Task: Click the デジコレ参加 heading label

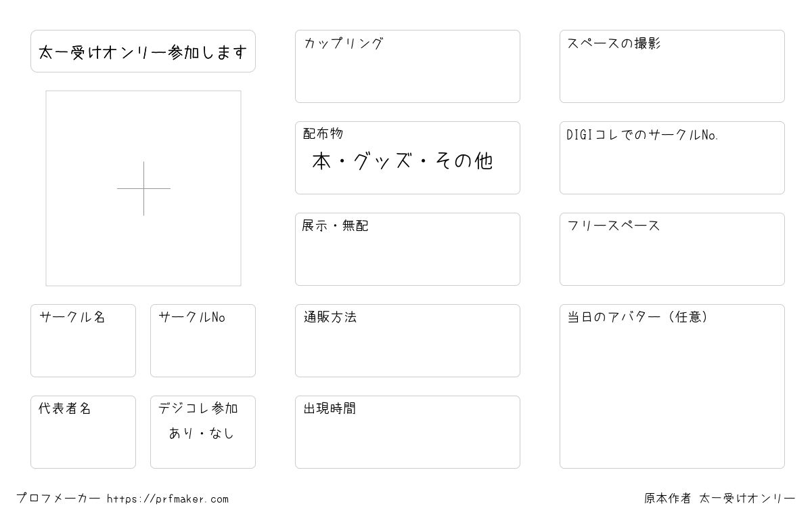Action: (x=198, y=408)
